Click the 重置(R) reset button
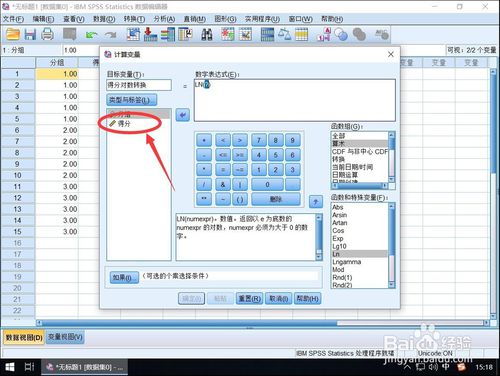 [x=249, y=298]
